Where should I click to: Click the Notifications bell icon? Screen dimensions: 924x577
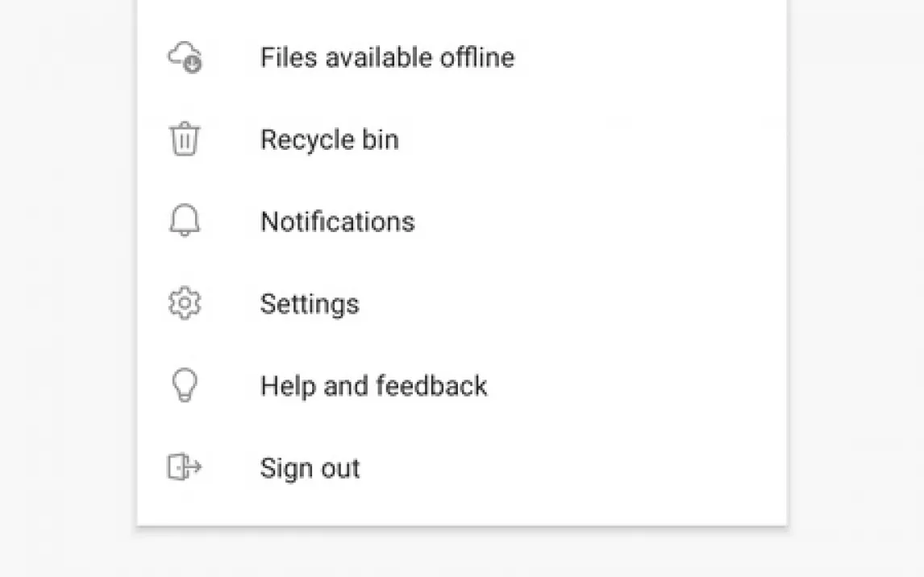click(x=184, y=222)
